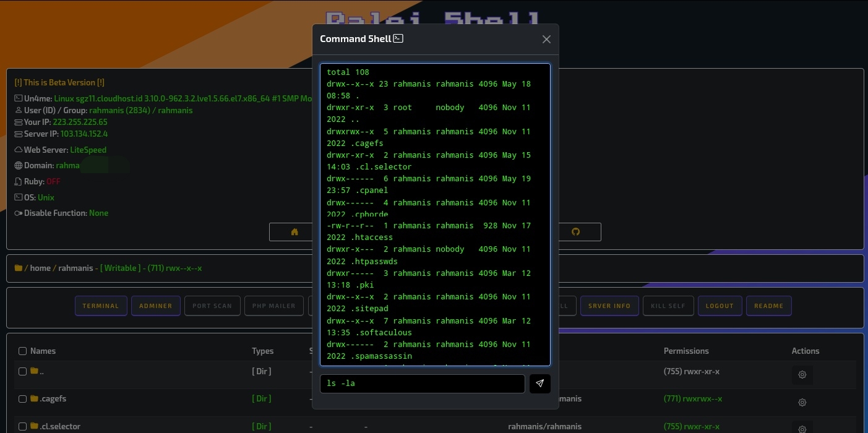
Task: Open the PHP MAILER tool
Action: click(274, 306)
